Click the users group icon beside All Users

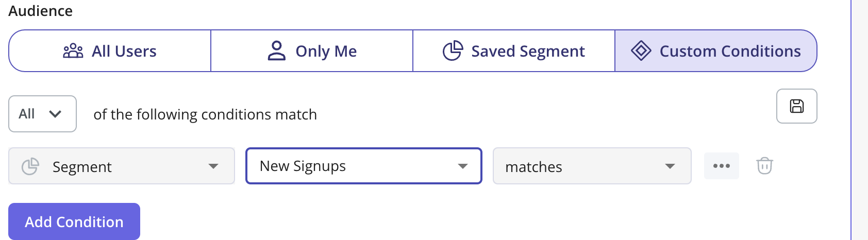73,51
